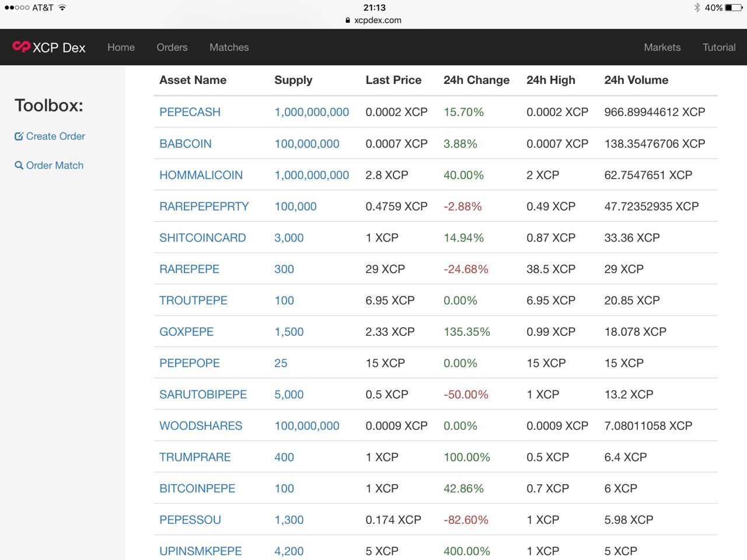Click UPINSMKPEPE supply 4,200
This screenshot has width=747, height=560.
[x=289, y=551]
